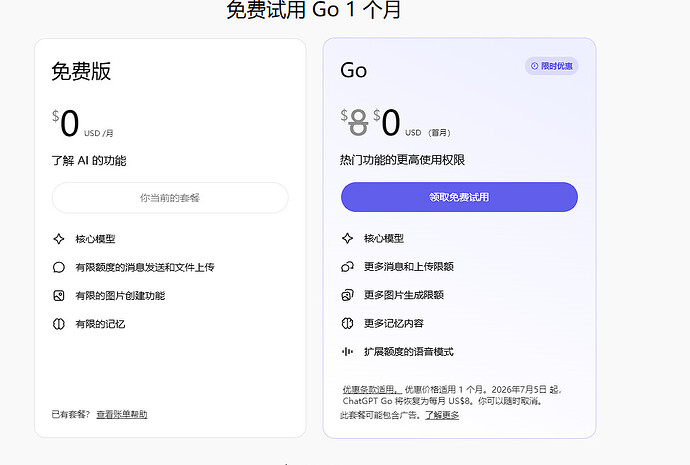This screenshot has width=690, height=465.
Task: Click the 热门功能的更高使用权限 text
Action: (x=402, y=160)
